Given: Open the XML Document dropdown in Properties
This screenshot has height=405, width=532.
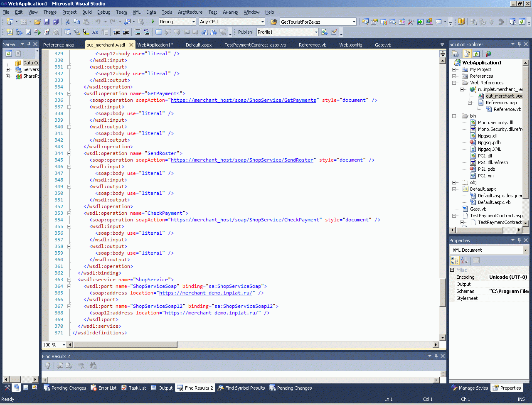Looking at the screenshot, I should pos(525,250).
